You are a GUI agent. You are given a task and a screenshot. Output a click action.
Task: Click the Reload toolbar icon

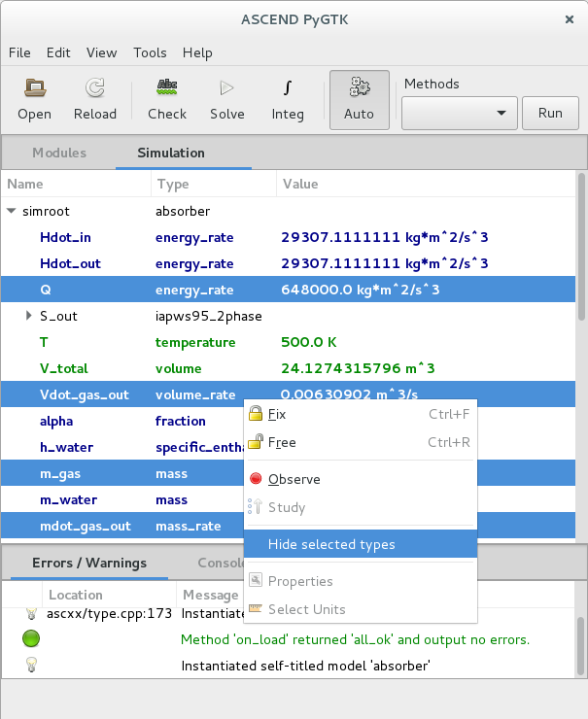click(x=95, y=88)
